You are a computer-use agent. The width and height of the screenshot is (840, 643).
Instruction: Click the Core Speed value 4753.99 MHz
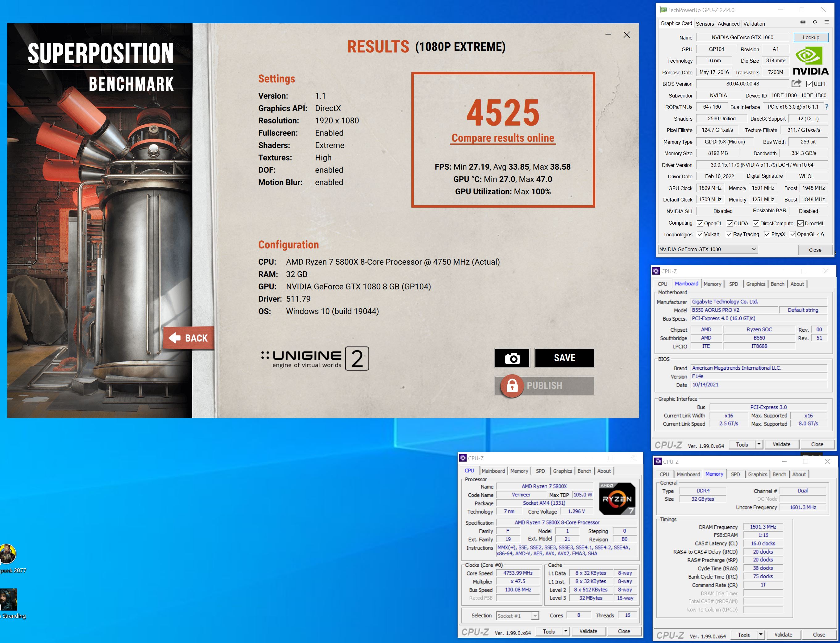point(518,573)
